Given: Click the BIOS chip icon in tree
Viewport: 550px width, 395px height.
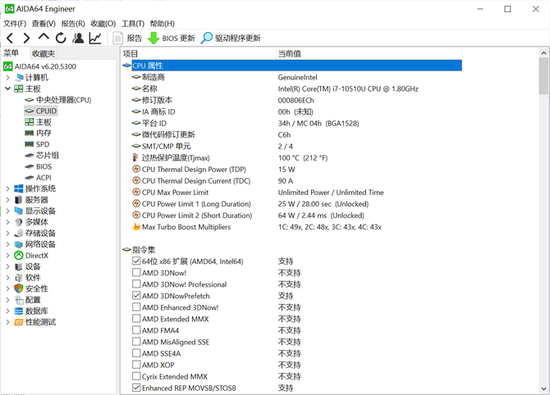Looking at the screenshot, I should 29,167.
